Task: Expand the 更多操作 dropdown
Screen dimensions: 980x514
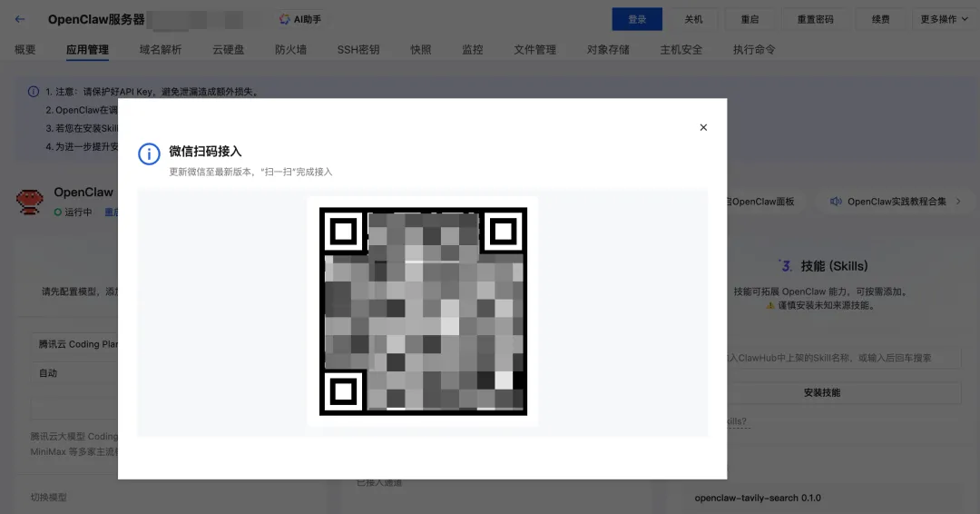Action: pyautogui.click(x=944, y=19)
